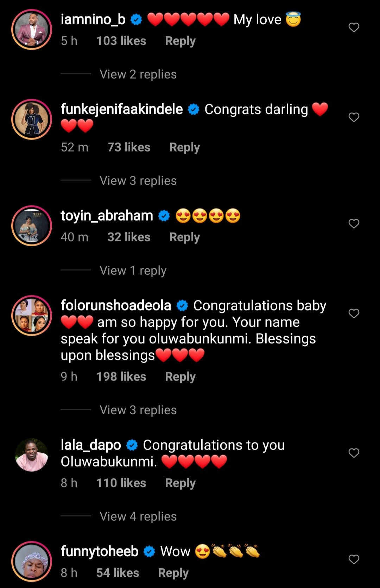The height and width of the screenshot is (588, 380).
Task: Show 4 replies under lala_dapo's comment
Action: (138, 516)
